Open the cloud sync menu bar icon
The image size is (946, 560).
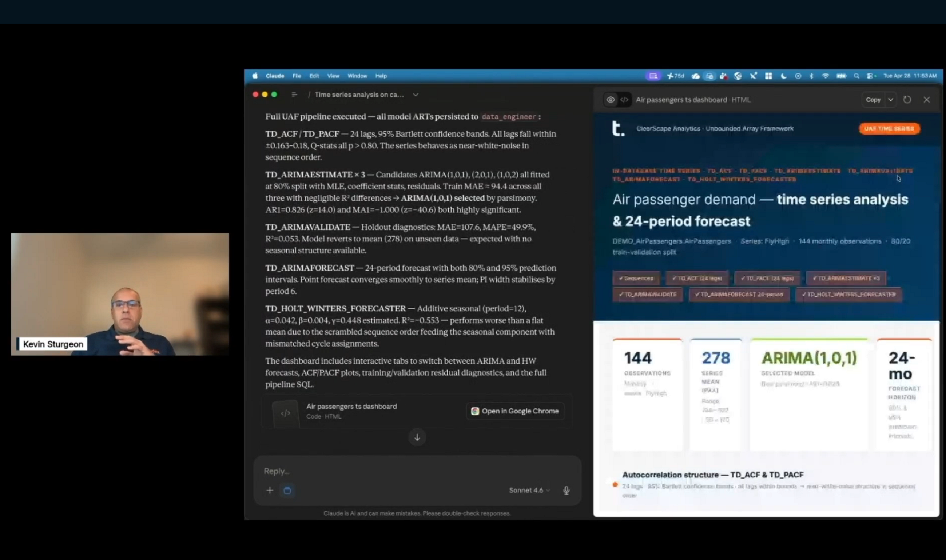(695, 76)
